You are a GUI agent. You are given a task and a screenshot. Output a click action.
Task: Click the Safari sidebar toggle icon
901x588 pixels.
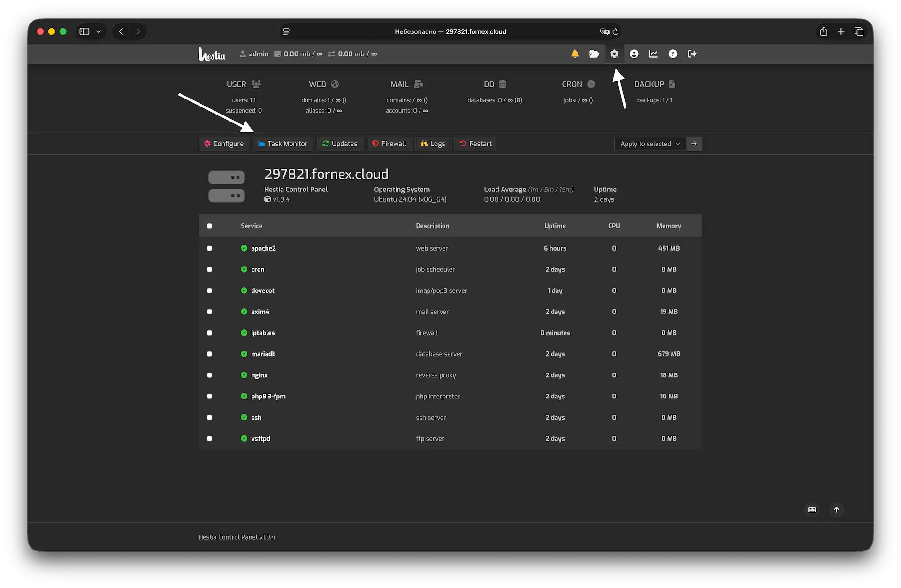[84, 31]
